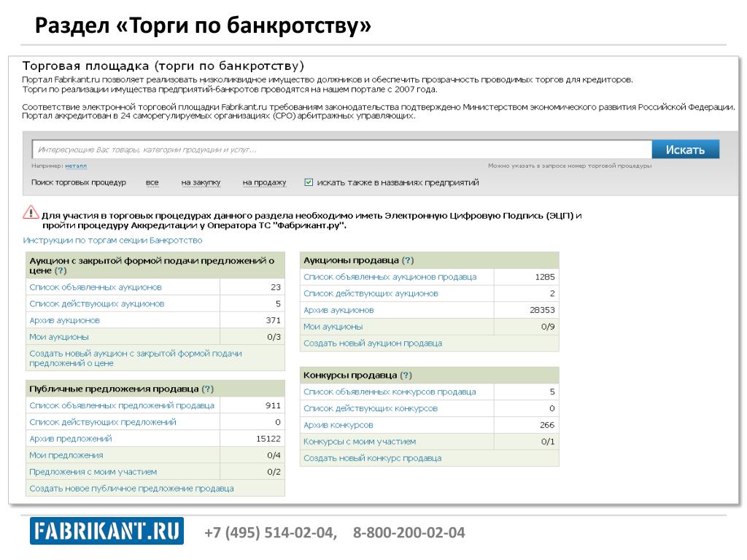Screen dimensions: 747x560
Task: Select the 'на продажу' search filter
Action: pyautogui.click(x=264, y=182)
